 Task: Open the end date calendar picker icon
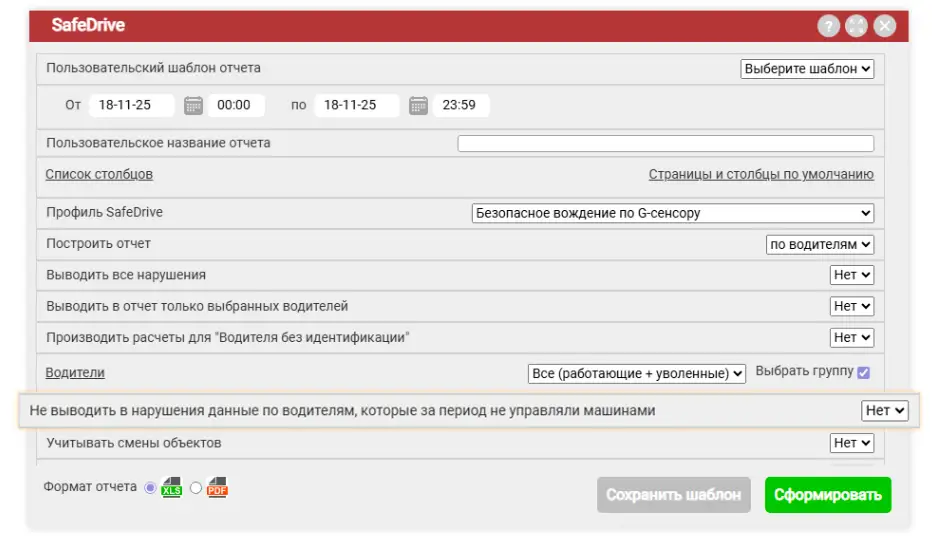click(x=418, y=105)
